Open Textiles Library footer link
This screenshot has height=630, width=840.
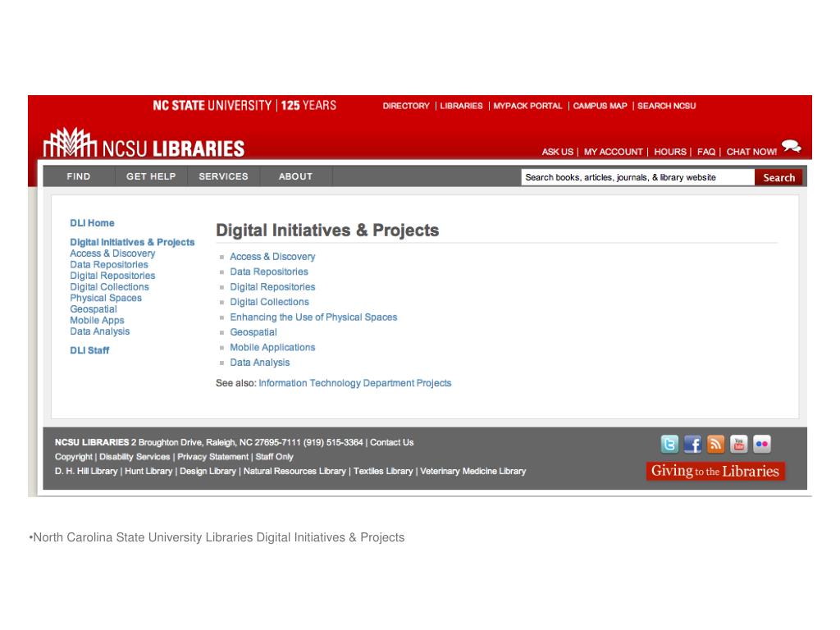click(383, 472)
